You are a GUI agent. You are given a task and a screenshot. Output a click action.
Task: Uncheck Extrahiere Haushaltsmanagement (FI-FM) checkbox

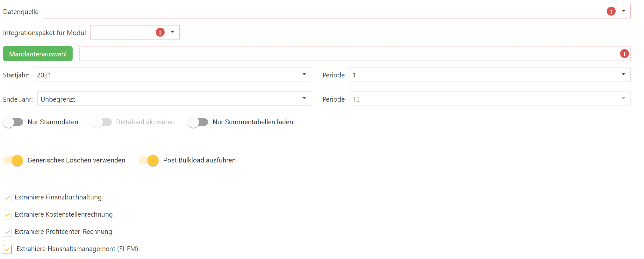pos(7,249)
